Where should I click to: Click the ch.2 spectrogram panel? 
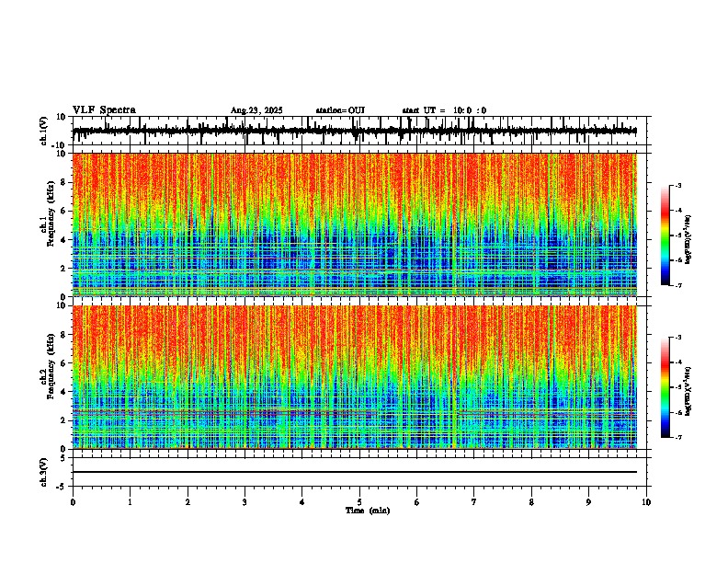(x=355, y=377)
